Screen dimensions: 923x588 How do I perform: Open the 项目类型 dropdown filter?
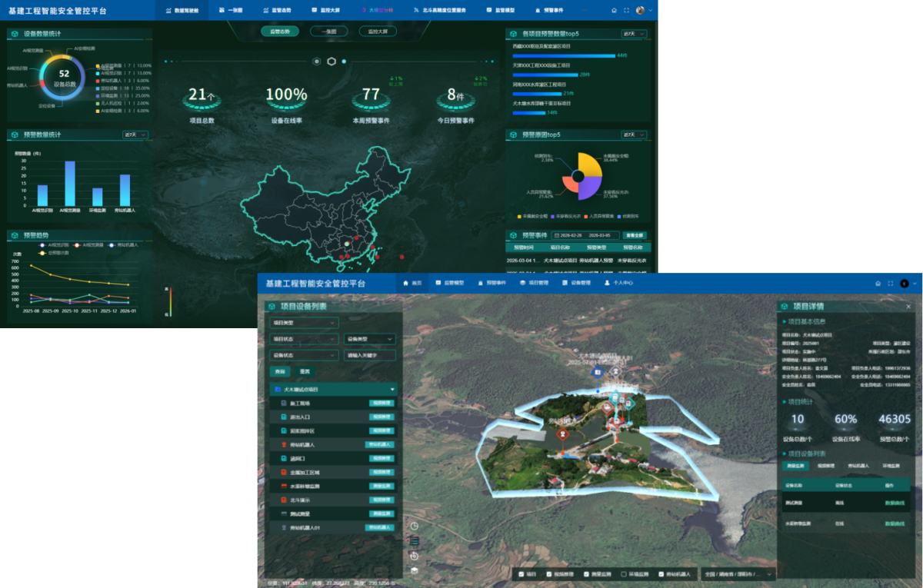pyautogui.click(x=303, y=323)
